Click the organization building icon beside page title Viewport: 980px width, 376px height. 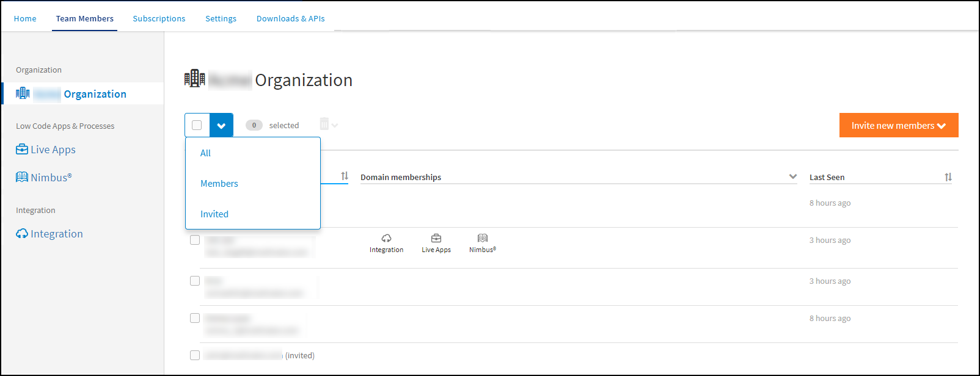tap(195, 79)
